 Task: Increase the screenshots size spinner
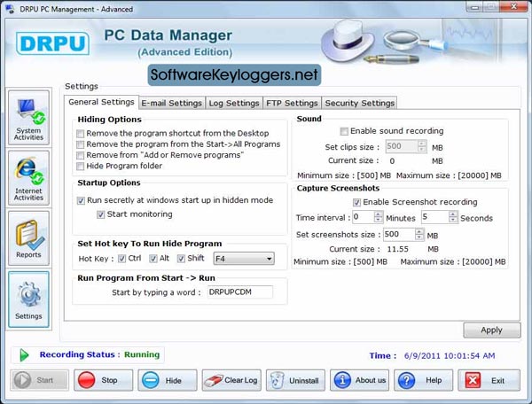tap(419, 231)
